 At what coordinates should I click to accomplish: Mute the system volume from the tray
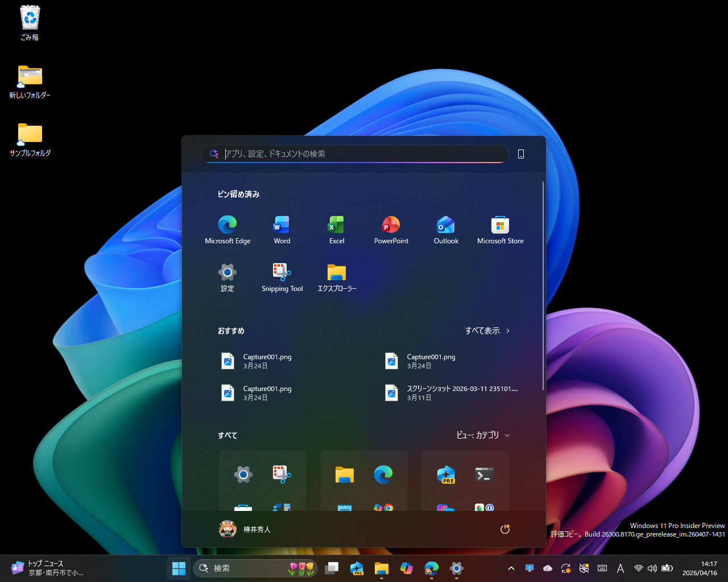point(652,567)
